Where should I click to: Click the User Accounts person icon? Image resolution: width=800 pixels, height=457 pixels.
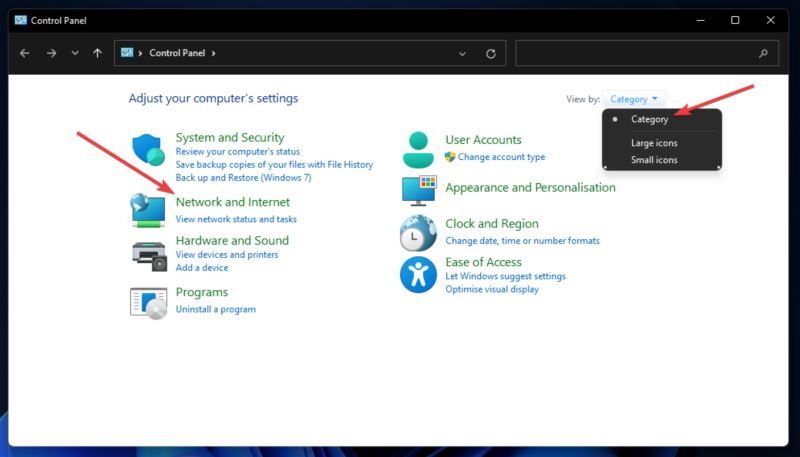pos(418,149)
